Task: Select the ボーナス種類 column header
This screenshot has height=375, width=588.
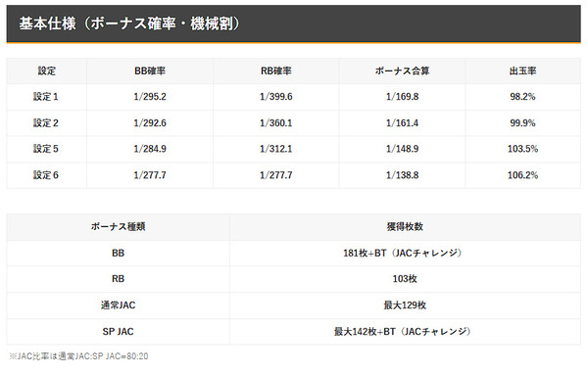Action: point(119,226)
